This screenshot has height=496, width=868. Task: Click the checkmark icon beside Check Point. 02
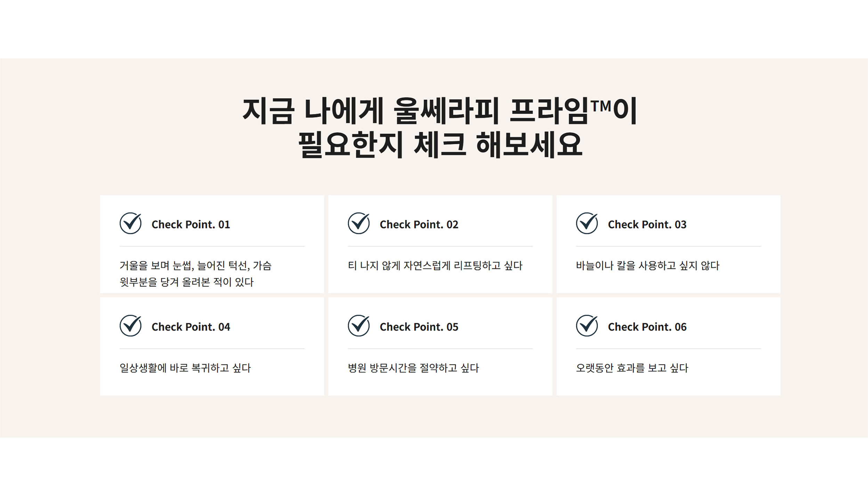[358, 223]
